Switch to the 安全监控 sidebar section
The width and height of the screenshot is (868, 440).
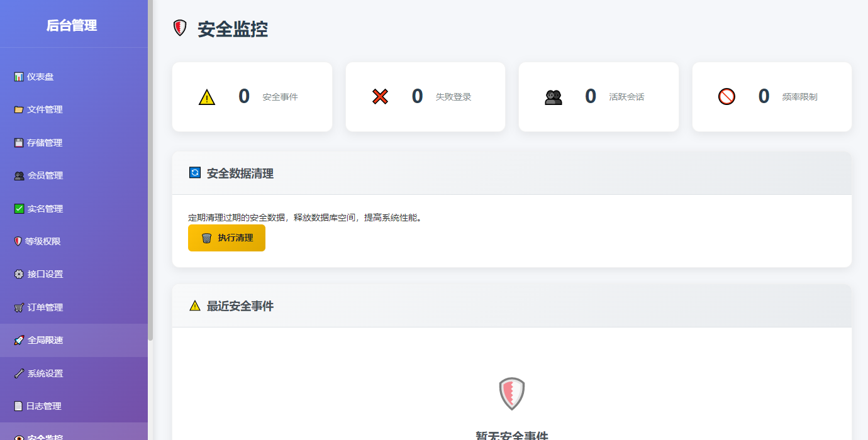pyautogui.click(x=44, y=436)
